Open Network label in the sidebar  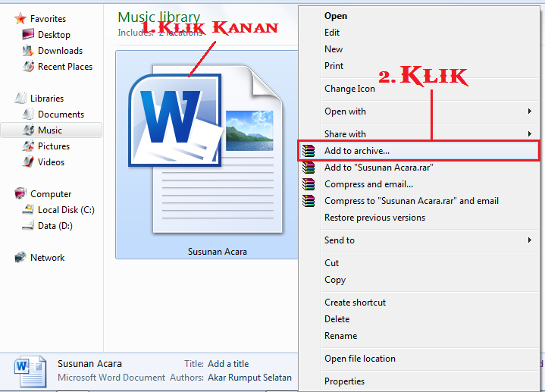[x=47, y=258]
